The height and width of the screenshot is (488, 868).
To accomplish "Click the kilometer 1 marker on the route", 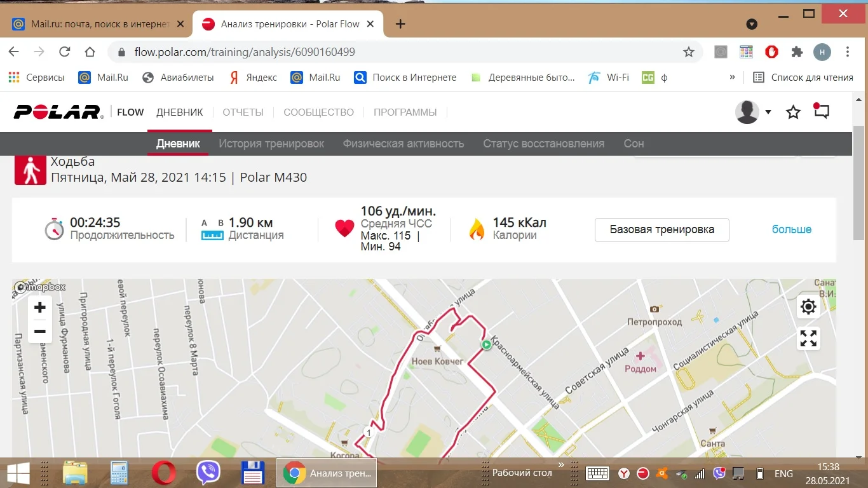I will 368,432.
